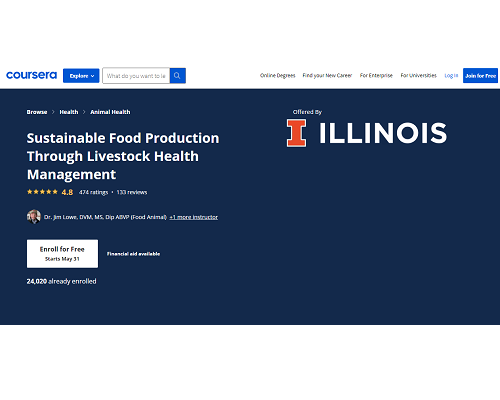Click the search magnifier button
The image size is (500, 400).
pyautogui.click(x=178, y=76)
